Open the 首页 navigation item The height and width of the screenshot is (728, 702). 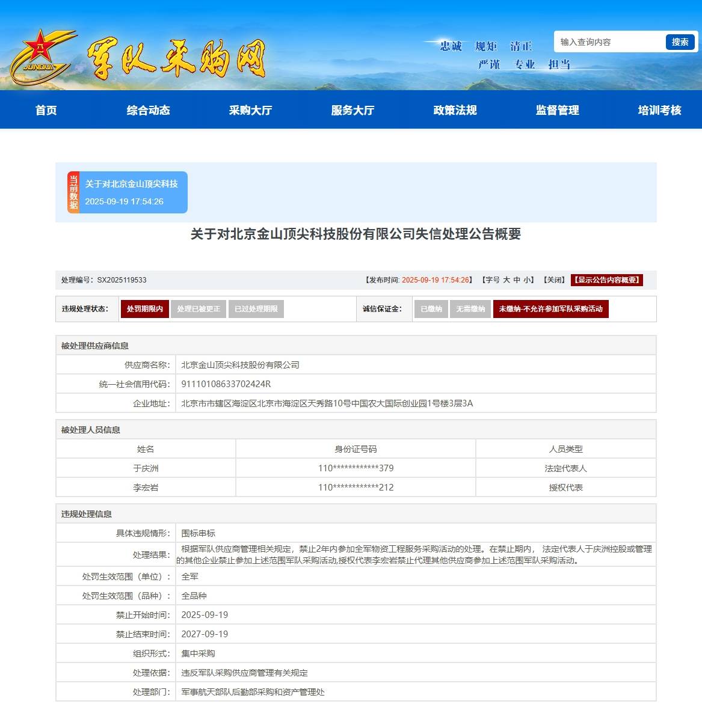coord(46,110)
